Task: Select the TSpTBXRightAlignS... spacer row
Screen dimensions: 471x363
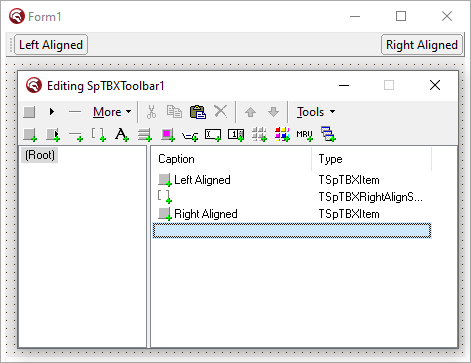Action: (x=292, y=197)
